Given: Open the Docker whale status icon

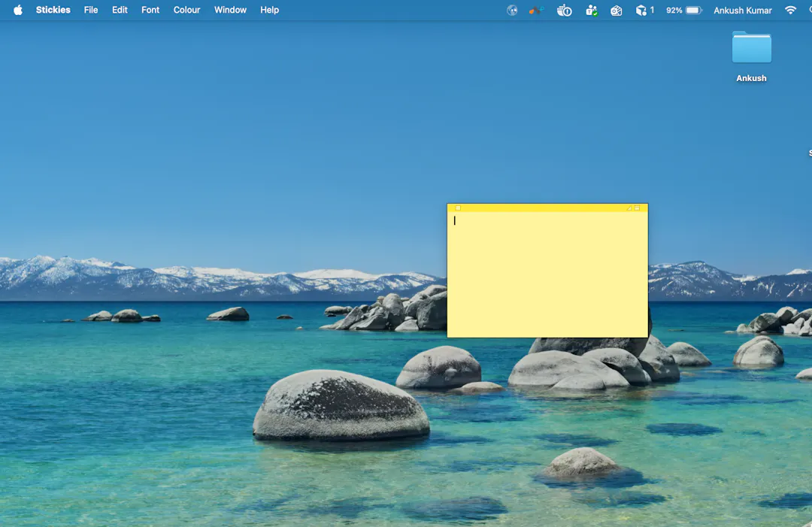Looking at the screenshot, I should [564, 10].
